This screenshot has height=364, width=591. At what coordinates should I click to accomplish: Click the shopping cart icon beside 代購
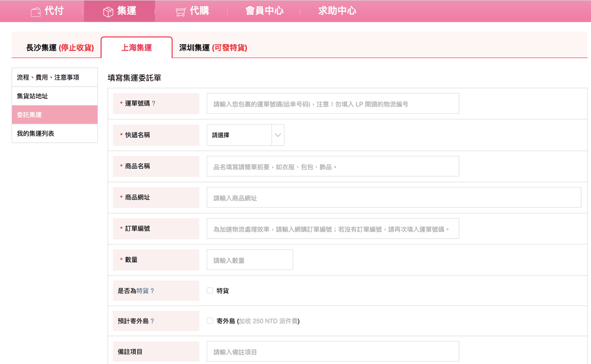pos(181,12)
